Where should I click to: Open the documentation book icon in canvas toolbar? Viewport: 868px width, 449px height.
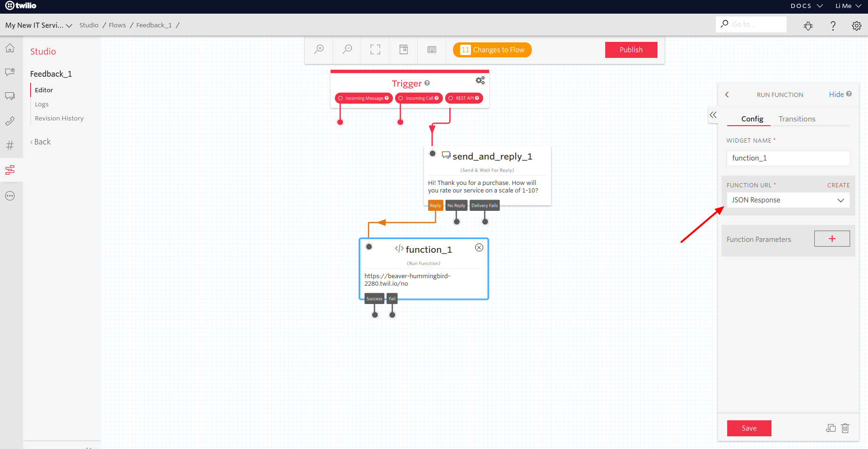coord(404,49)
